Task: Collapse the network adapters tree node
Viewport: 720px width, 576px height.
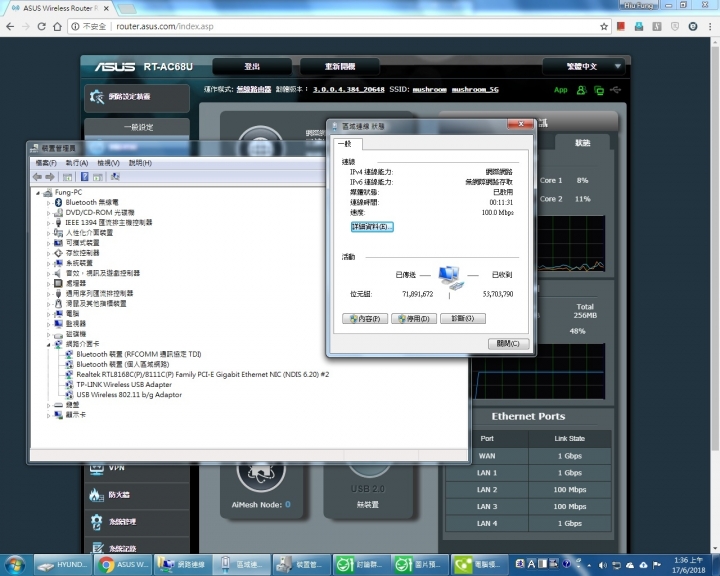Action: (49, 344)
